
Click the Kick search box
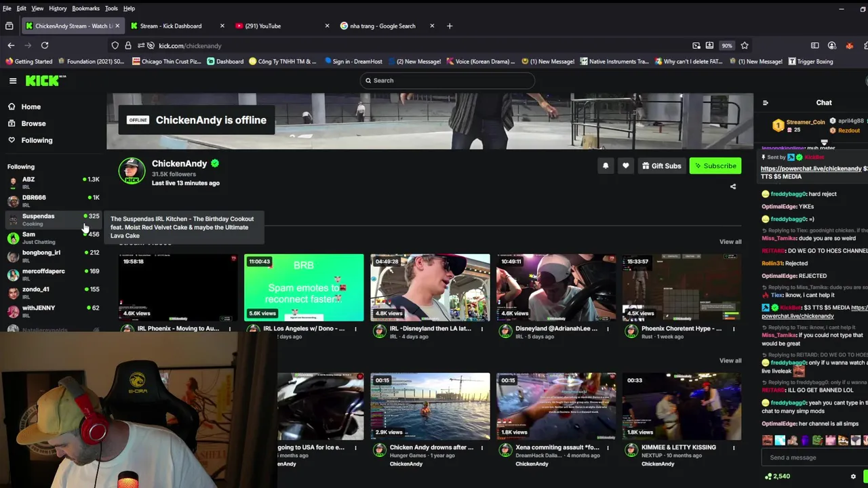[448, 81]
